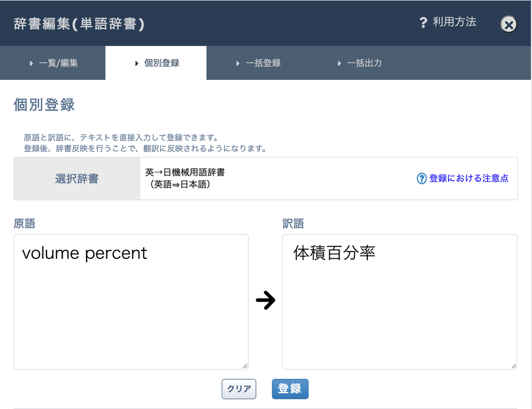
Task: Click the question mark icon next to 利用方法
Action: point(422,23)
